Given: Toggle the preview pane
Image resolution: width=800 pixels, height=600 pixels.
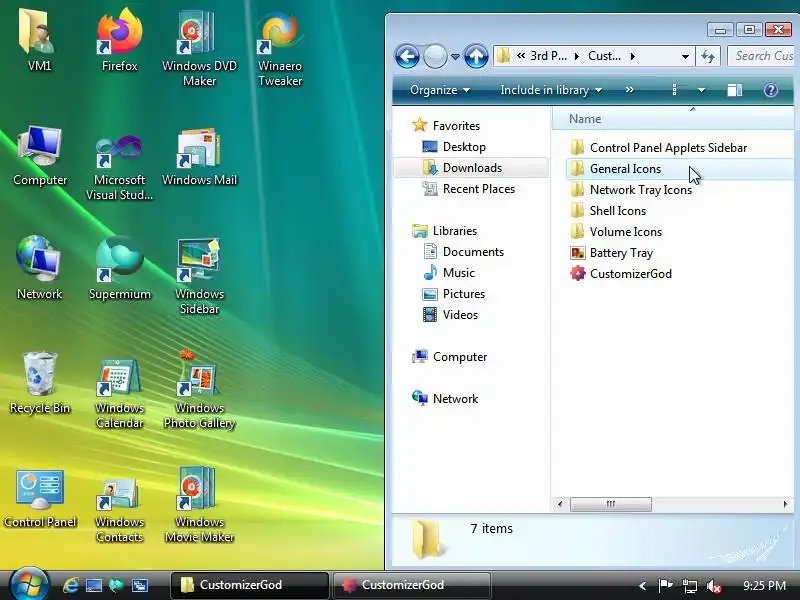Looking at the screenshot, I should pos(735,90).
